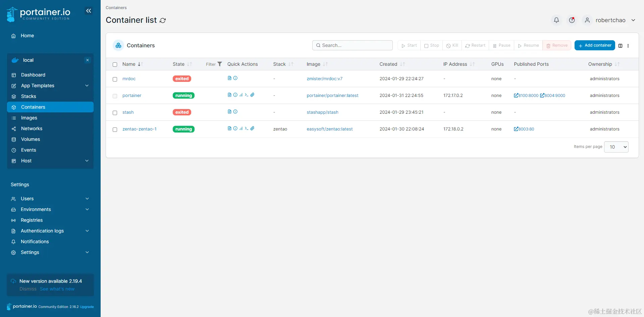This screenshot has width=644, height=317.
Task: Open logs for the portainer container
Action: pyautogui.click(x=229, y=95)
